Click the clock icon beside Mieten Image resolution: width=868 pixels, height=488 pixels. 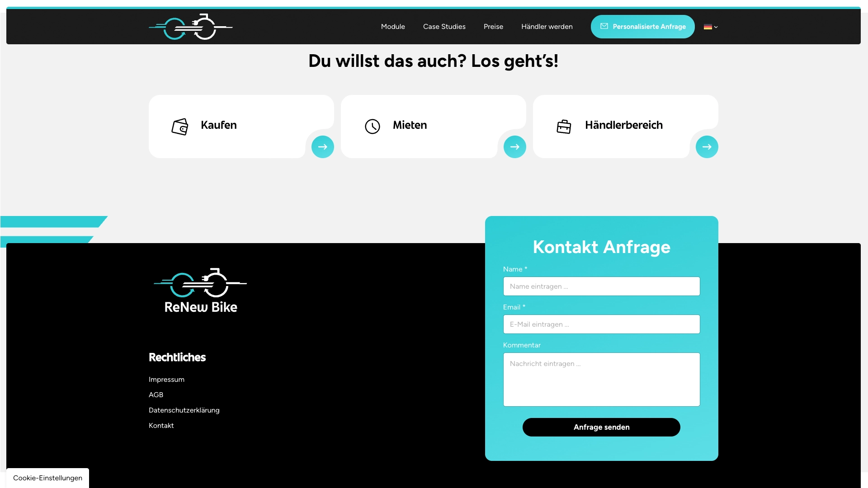click(x=373, y=127)
